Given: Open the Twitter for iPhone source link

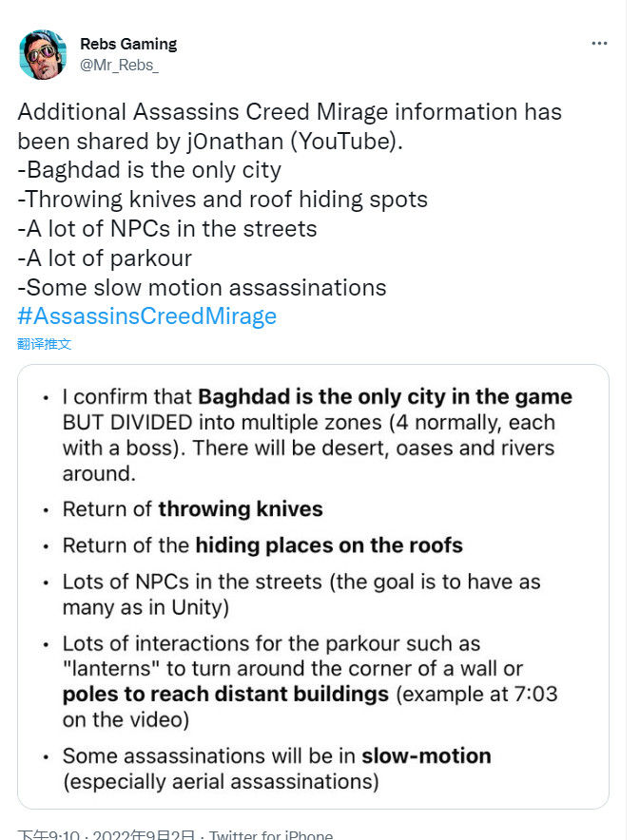Looking at the screenshot, I should (271, 834).
